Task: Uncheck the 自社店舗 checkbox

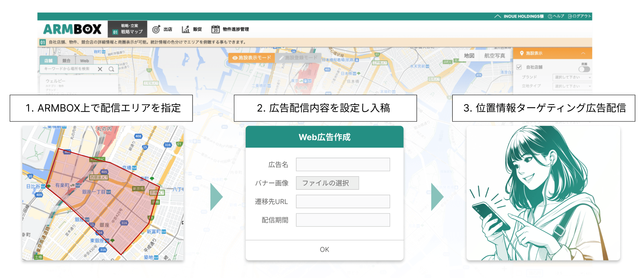Action: (519, 67)
